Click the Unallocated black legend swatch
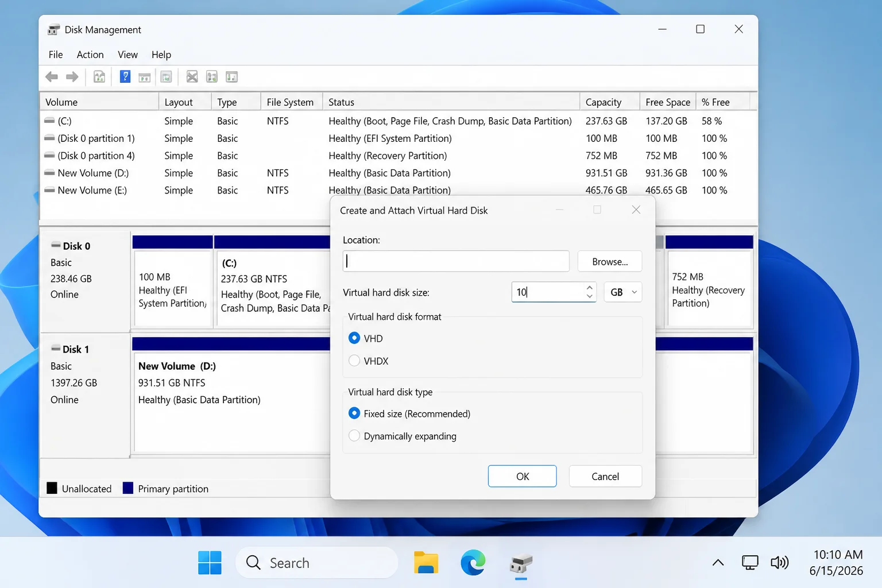This screenshot has height=588, width=882. 52,488
